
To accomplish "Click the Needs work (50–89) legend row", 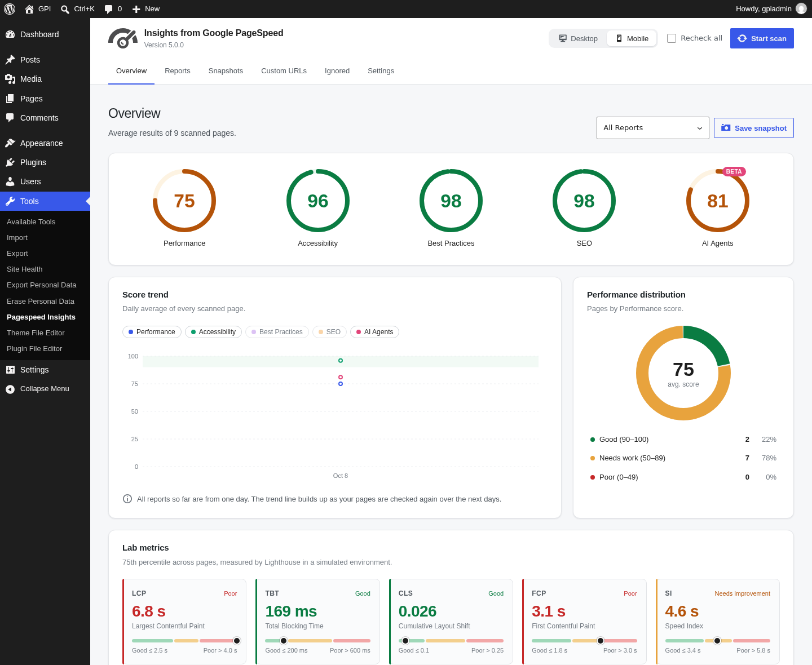I will (x=683, y=458).
